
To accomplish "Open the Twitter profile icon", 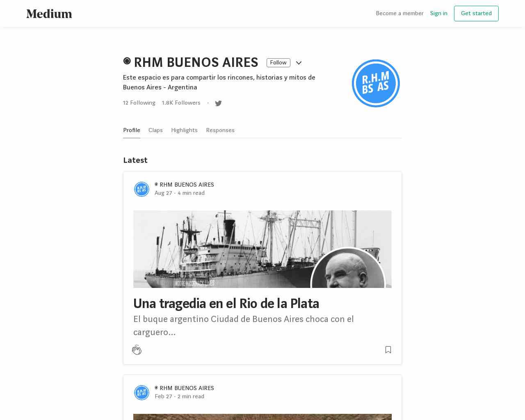I will [218, 103].
